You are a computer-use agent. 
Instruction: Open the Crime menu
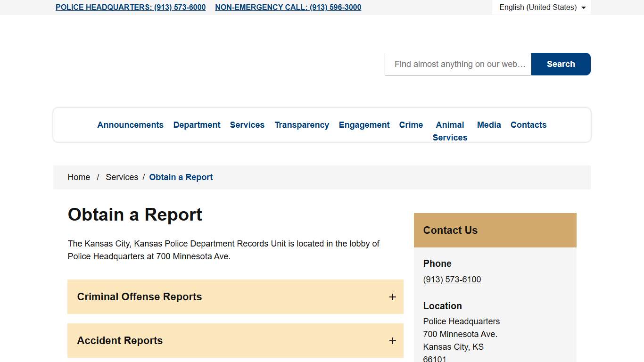coord(411,125)
